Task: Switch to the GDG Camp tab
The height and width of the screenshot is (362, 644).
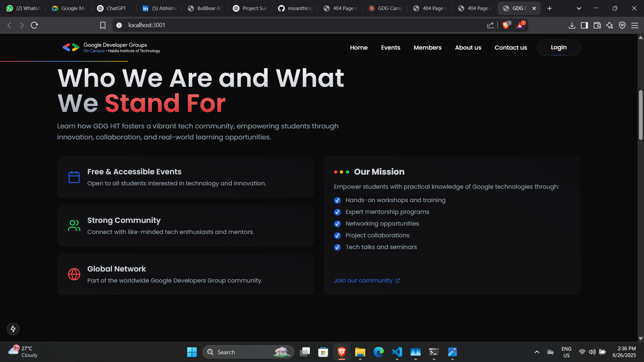Action: pos(385,8)
